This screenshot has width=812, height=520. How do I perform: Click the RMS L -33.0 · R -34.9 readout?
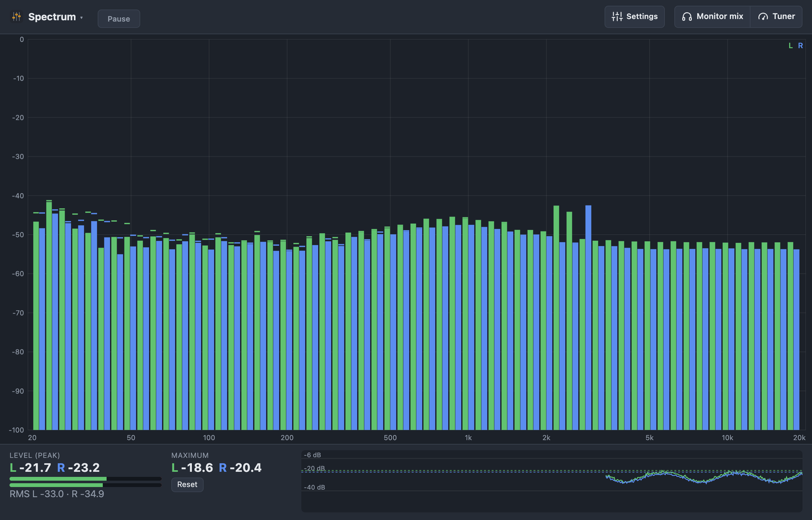(x=57, y=494)
